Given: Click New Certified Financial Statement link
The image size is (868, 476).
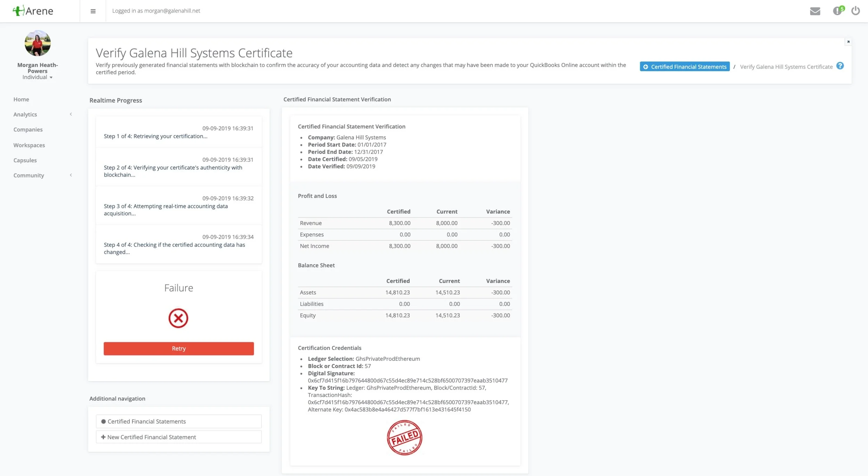Looking at the screenshot, I should 178,437.
